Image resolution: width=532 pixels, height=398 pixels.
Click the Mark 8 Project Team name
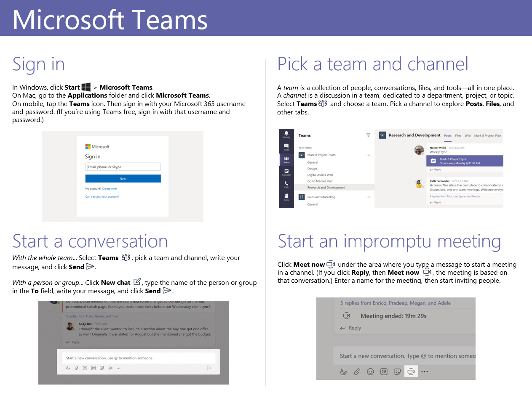[x=321, y=155]
